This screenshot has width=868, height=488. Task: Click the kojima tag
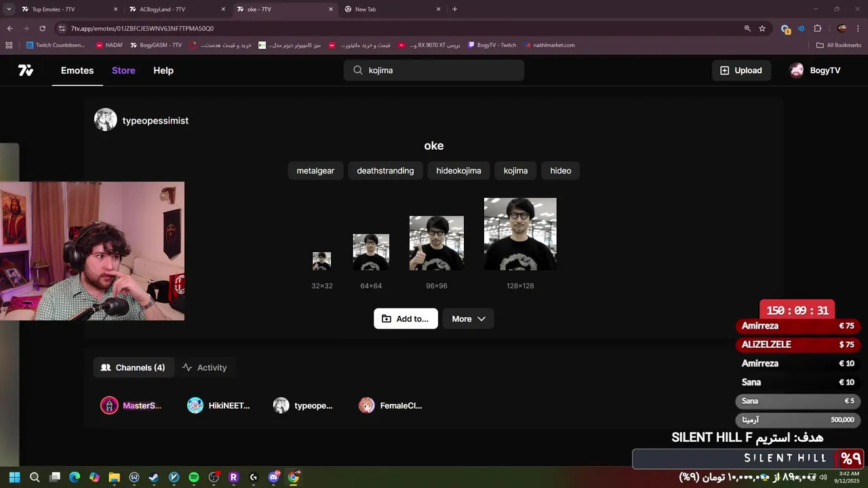tap(515, 171)
